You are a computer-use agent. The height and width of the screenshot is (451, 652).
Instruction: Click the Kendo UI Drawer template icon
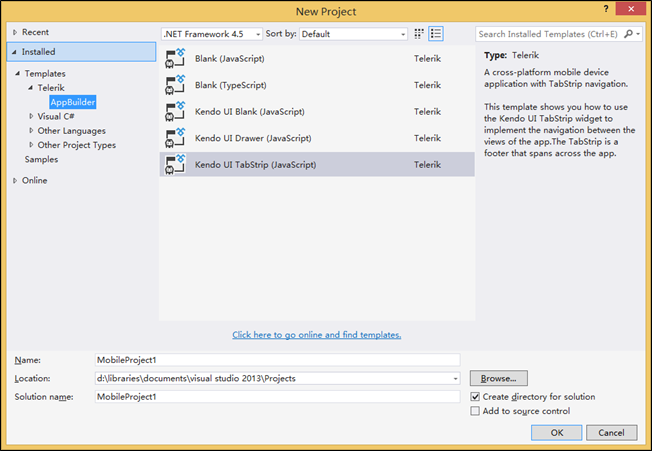[175, 138]
